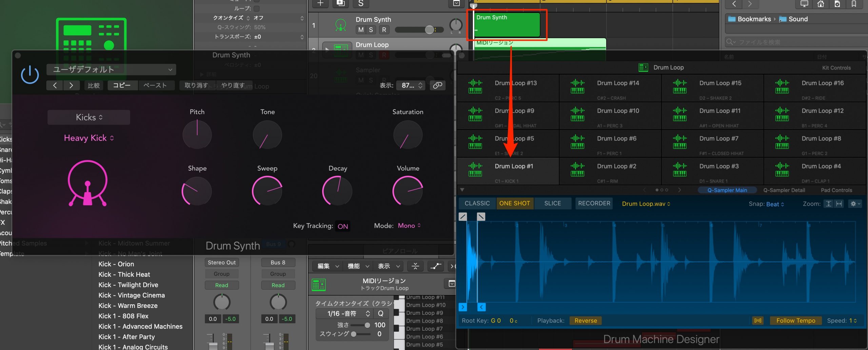Image resolution: width=868 pixels, height=350 pixels.
Task: Toggle the Flex mode icon
Action: [x=758, y=321]
